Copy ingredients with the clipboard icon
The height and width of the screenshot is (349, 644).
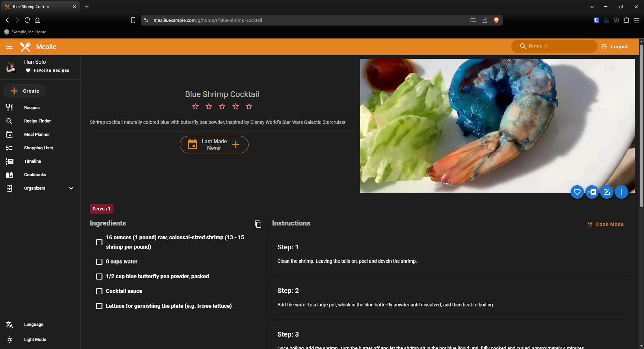(x=258, y=224)
